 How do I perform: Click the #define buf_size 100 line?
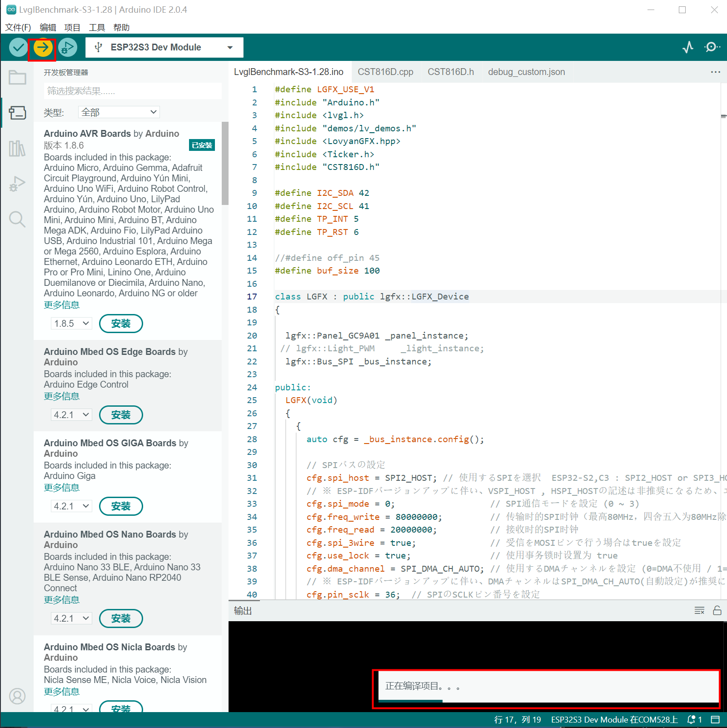coord(327,270)
